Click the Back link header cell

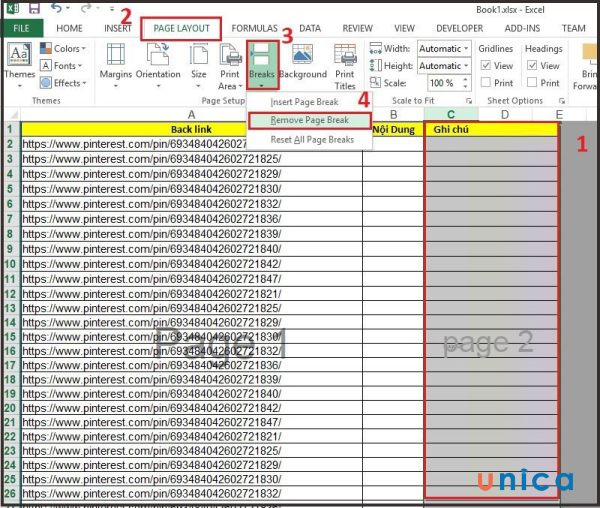click(191, 129)
